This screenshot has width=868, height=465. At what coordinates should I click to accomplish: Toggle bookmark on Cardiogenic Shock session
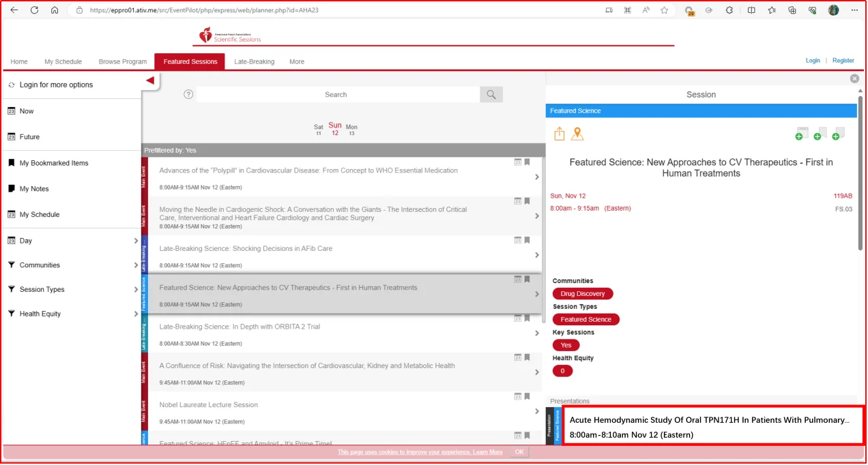[x=527, y=201]
